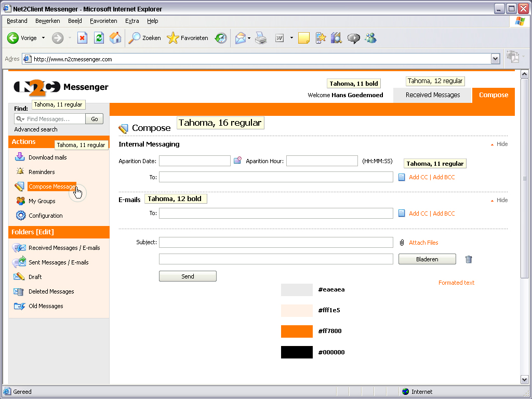
Task: Open the Beeld menu
Action: tap(75, 21)
